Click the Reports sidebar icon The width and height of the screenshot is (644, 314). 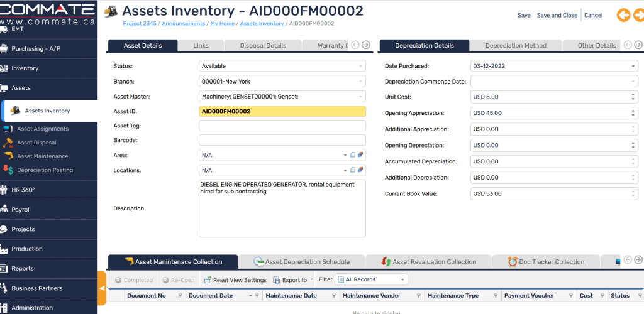coord(4,269)
